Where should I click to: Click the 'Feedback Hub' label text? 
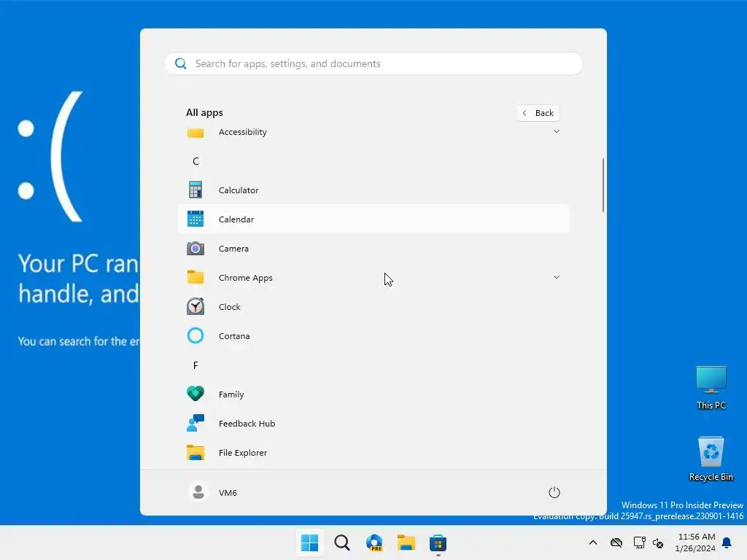click(x=247, y=424)
